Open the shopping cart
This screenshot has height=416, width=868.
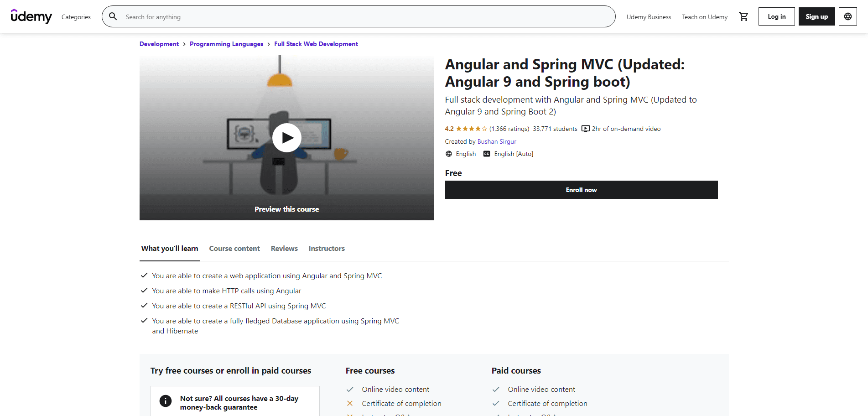tap(743, 16)
